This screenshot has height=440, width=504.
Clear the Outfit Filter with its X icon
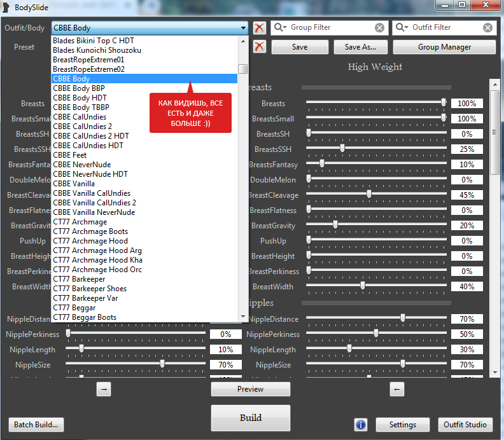[487, 28]
